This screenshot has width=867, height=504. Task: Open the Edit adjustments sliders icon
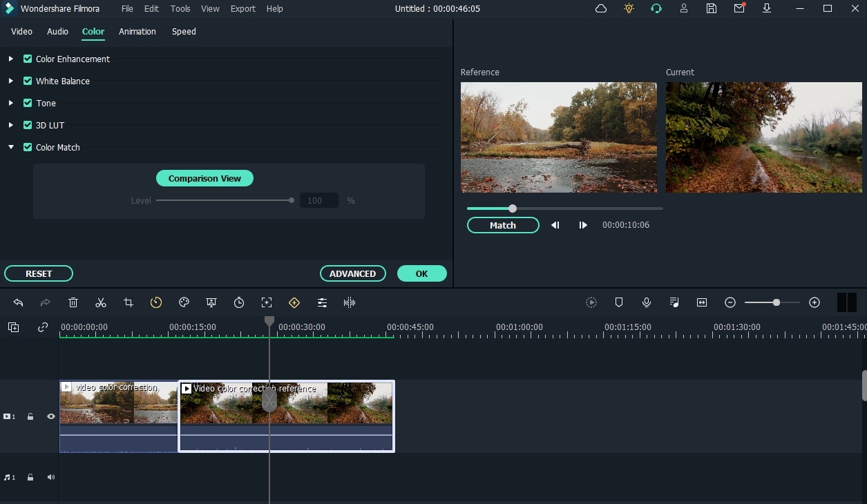[x=322, y=302]
